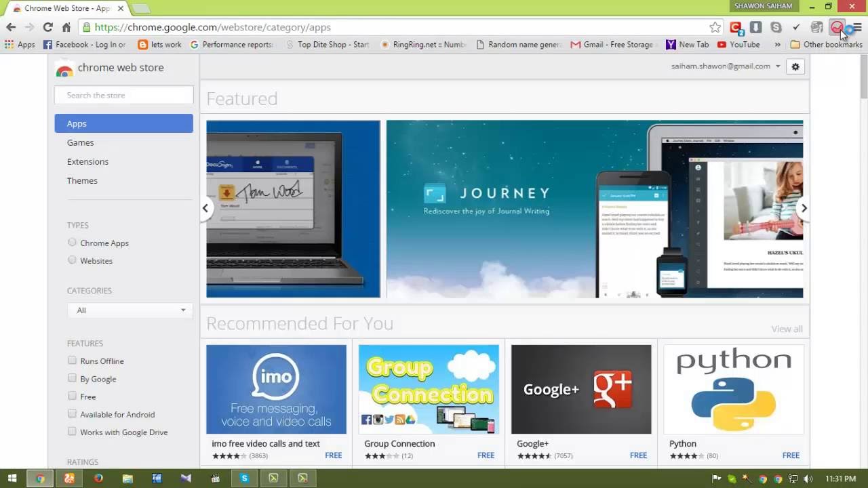Open the imo app thumbnail
The image size is (868, 488).
click(x=276, y=389)
